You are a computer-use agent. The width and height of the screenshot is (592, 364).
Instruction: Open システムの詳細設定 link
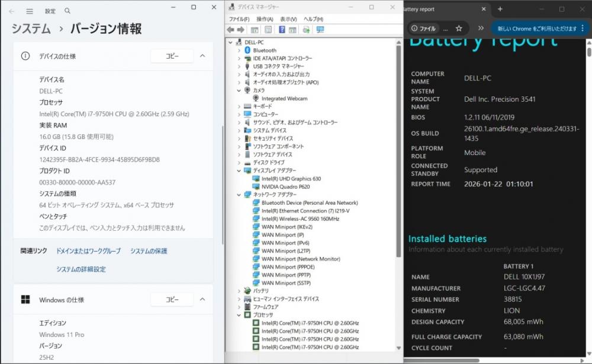(x=81, y=269)
